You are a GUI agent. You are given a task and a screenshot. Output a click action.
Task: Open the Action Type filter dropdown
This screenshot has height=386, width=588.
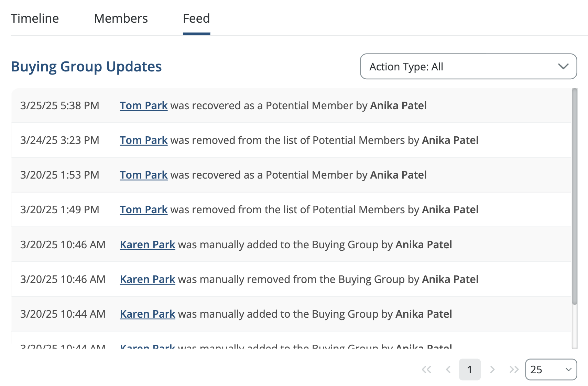pos(468,67)
